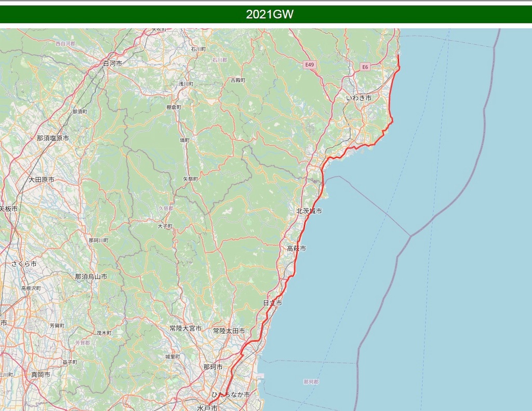Click the 白河市 city label

(113, 63)
